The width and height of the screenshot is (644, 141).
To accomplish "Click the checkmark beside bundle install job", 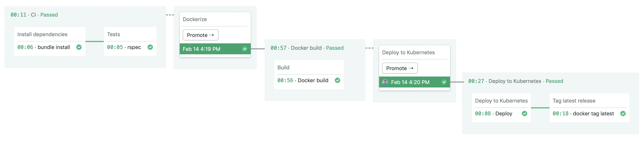I will 79,47.
